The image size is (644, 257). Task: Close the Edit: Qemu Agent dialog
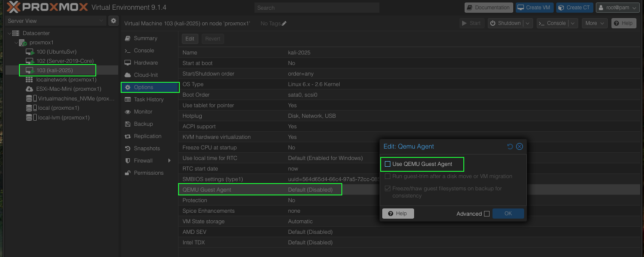tap(520, 146)
